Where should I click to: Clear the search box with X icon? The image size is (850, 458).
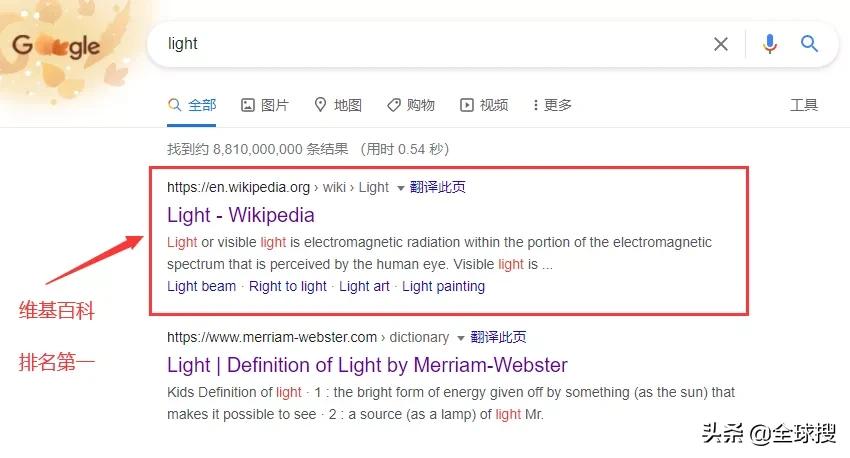coord(721,44)
